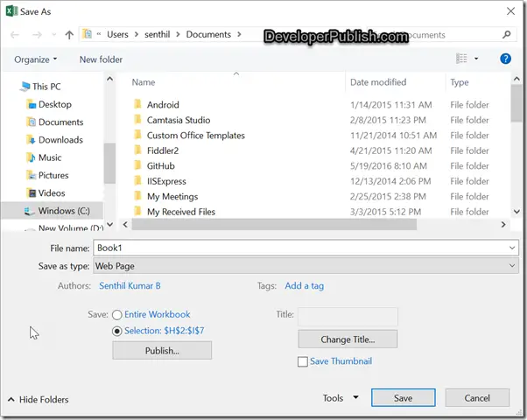The height and width of the screenshot is (420, 527).
Task: Click the Back navigation arrow
Action: [15, 35]
